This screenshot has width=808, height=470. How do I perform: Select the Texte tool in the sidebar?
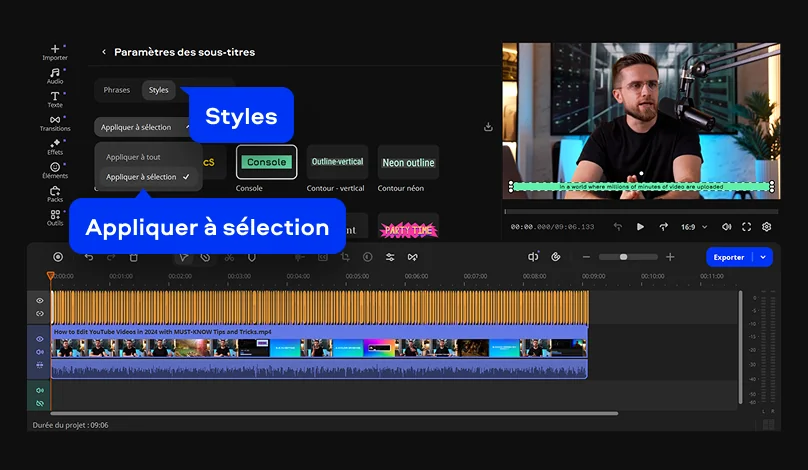[55, 98]
